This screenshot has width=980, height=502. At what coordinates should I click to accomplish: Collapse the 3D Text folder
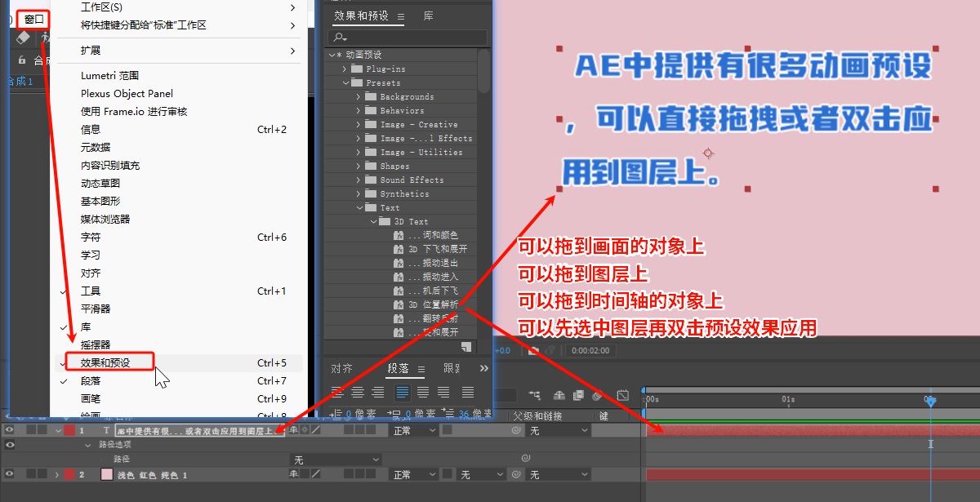pos(372,222)
